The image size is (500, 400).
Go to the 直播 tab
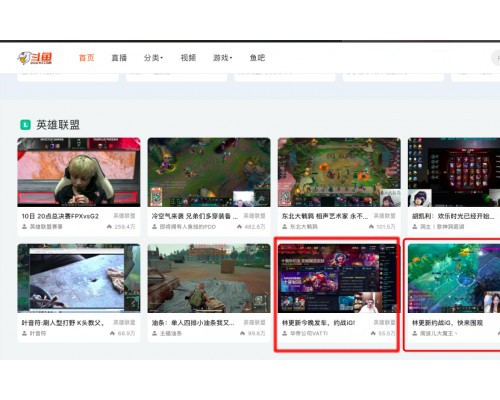[119, 58]
